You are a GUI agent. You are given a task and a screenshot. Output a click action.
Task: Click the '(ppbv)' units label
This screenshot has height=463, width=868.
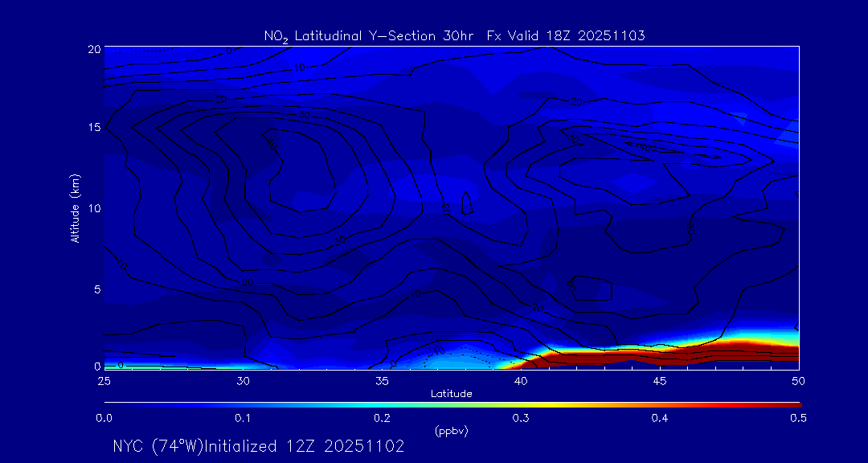coord(451,431)
